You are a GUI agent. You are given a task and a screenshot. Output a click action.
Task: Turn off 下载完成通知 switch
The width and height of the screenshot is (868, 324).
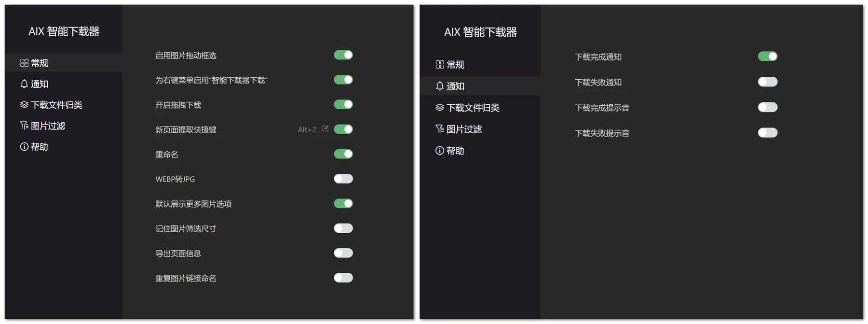768,56
